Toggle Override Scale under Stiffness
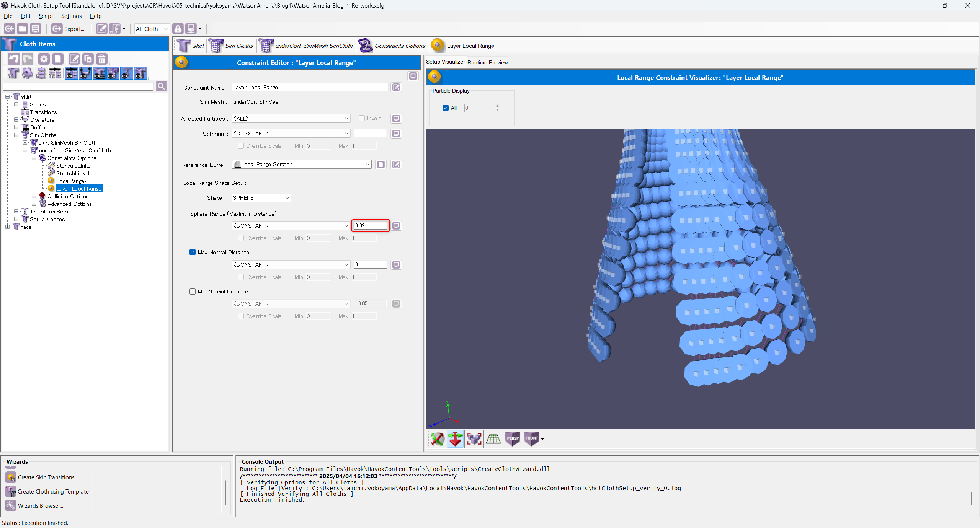 point(240,146)
